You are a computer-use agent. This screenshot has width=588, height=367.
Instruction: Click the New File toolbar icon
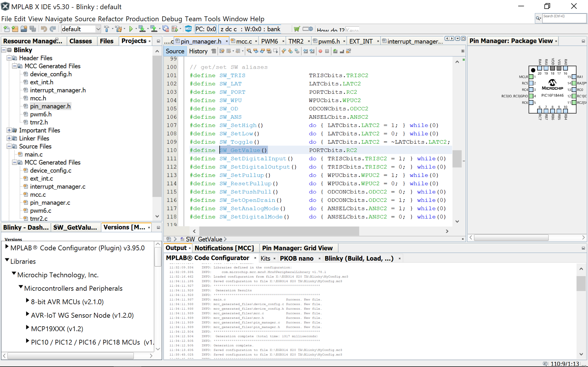tap(7, 29)
